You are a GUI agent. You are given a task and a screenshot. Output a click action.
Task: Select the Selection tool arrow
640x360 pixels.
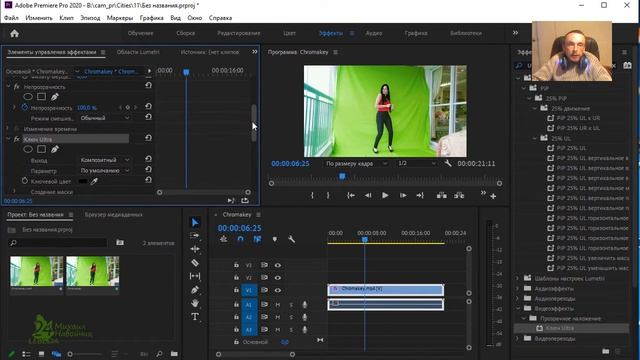(x=195, y=222)
